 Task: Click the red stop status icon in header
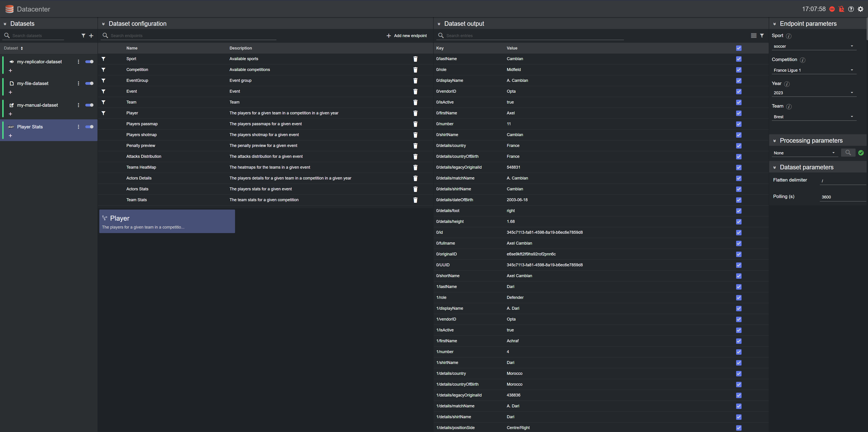coord(832,9)
